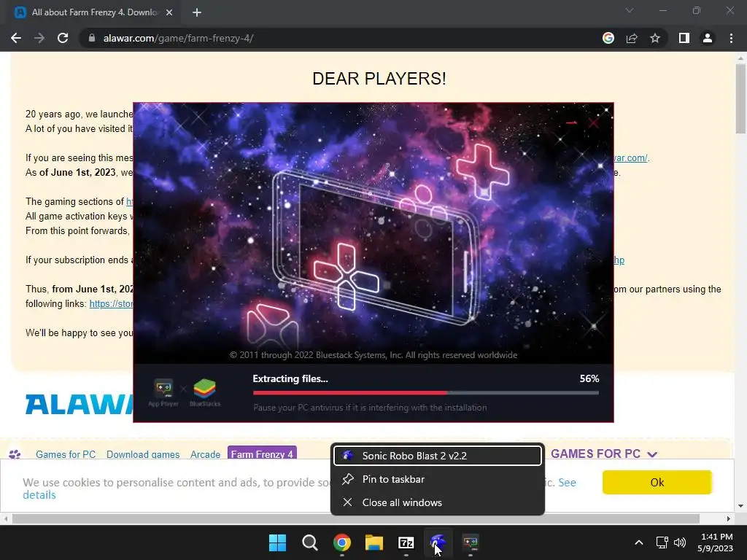Choose Close all windows
The image size is (747, 560).
[x=438, y=502]
